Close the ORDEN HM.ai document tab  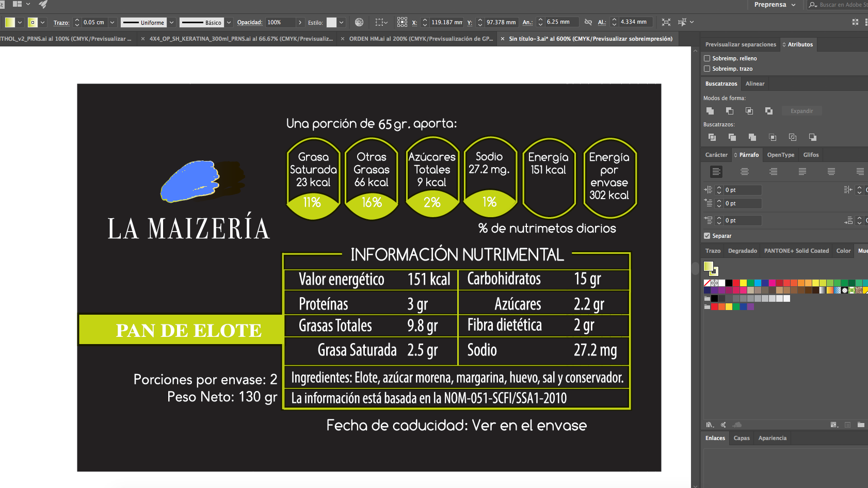pyautogui.click(x=343, y=39)
